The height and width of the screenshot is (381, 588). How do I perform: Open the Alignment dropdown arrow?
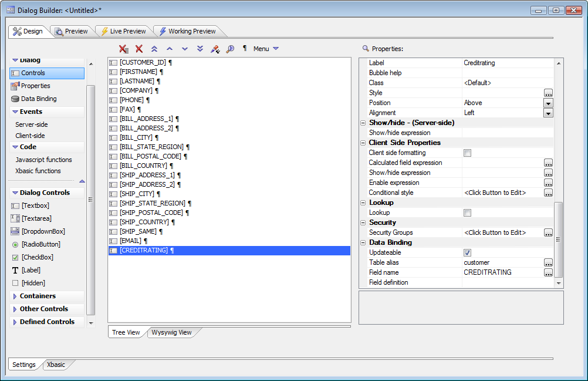(548, 113)
